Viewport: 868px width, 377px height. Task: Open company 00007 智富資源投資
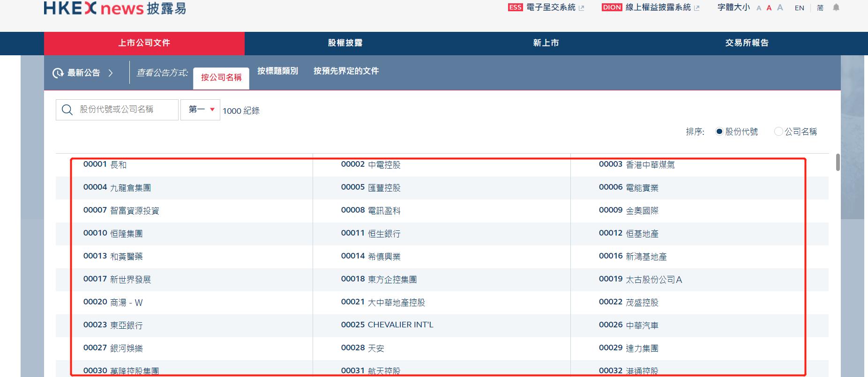pos(121,211)
